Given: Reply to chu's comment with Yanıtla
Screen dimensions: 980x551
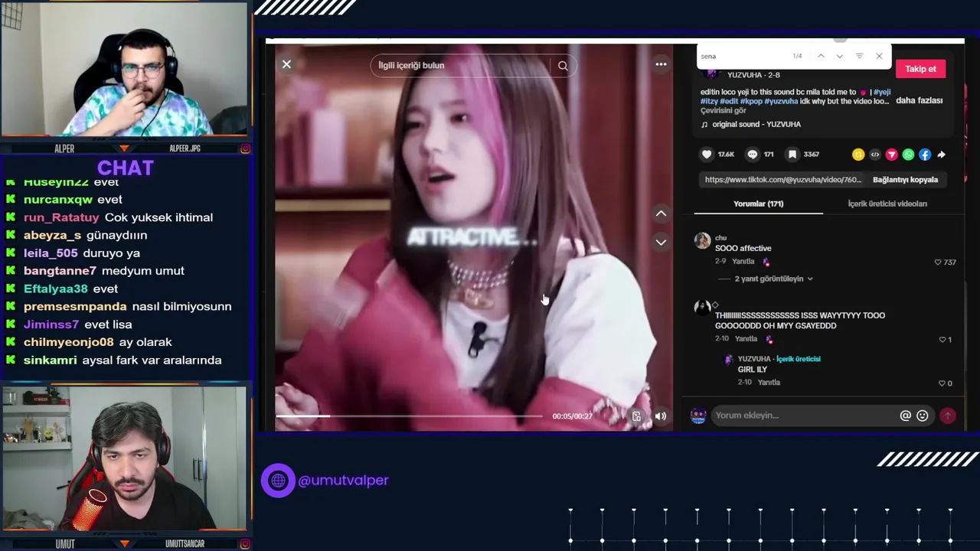Looking at the screenshot, I should tap(743, 262).
